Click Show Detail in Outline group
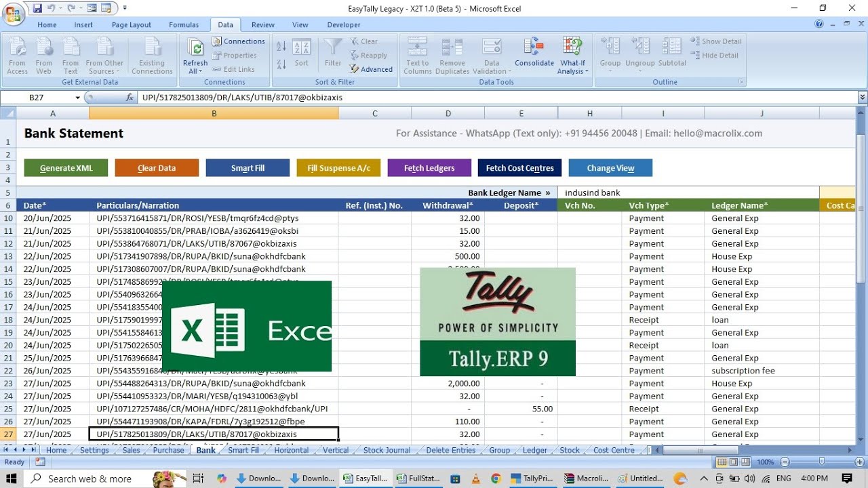The image size is (868, 488). [x=716, y=41]
